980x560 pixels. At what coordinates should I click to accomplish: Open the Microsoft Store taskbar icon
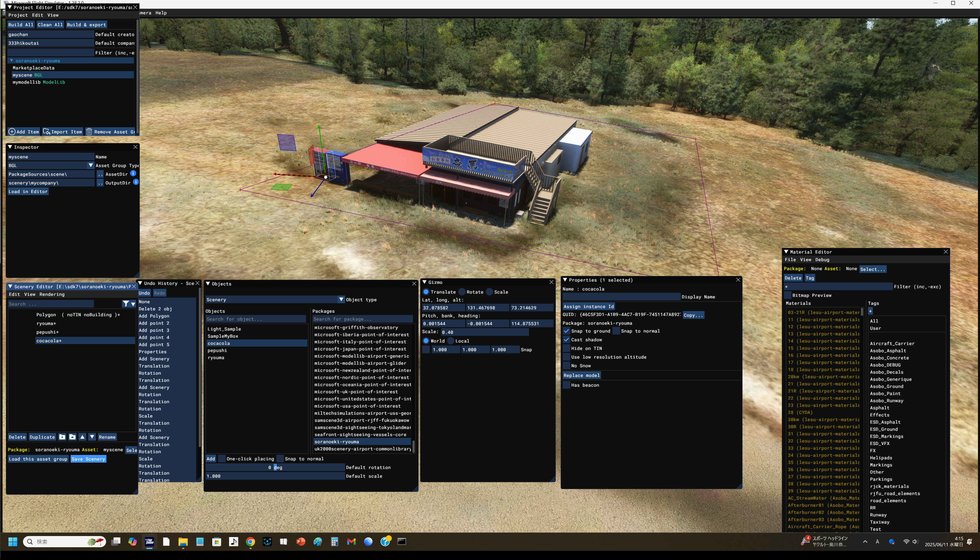point(217,542)
